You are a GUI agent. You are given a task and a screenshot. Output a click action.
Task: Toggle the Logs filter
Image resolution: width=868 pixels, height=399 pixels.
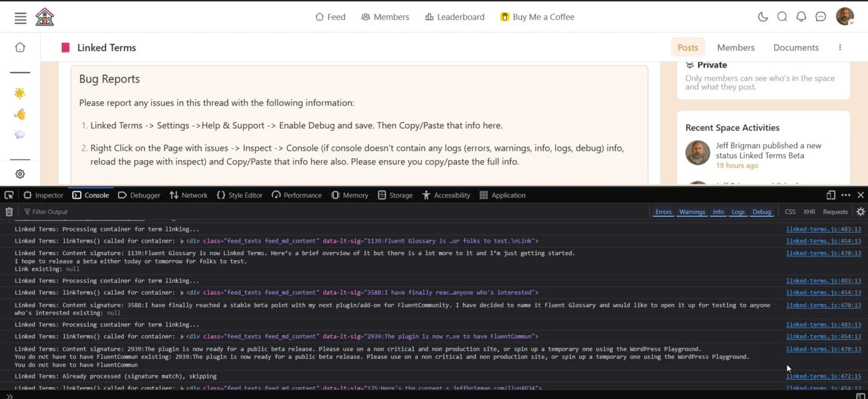[738, 212]
